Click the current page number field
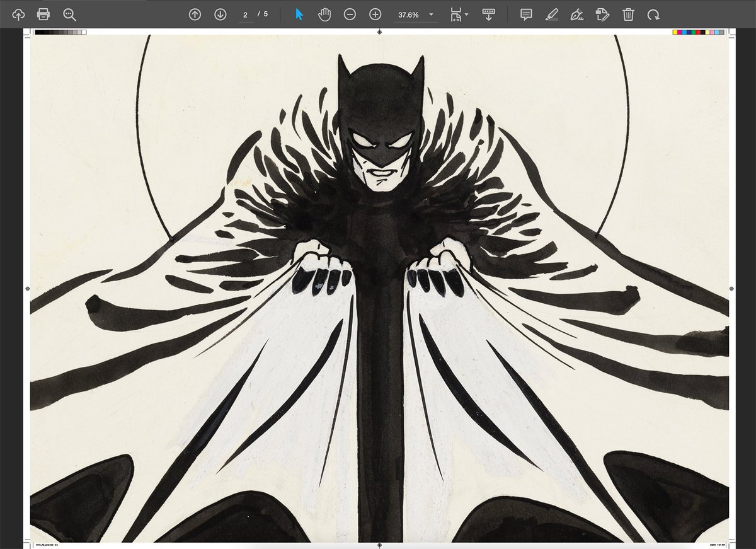The image size is (756, 549). point(245,14)
